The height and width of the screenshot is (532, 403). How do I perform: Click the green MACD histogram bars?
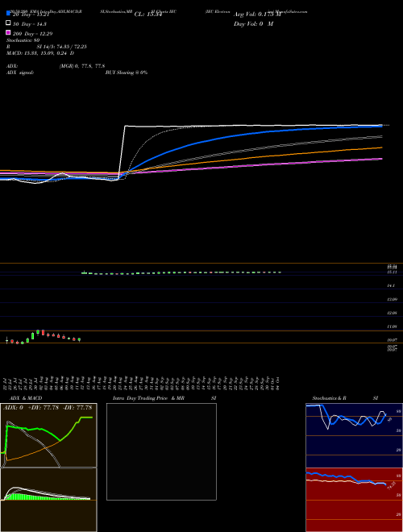[x=20, y=497]
